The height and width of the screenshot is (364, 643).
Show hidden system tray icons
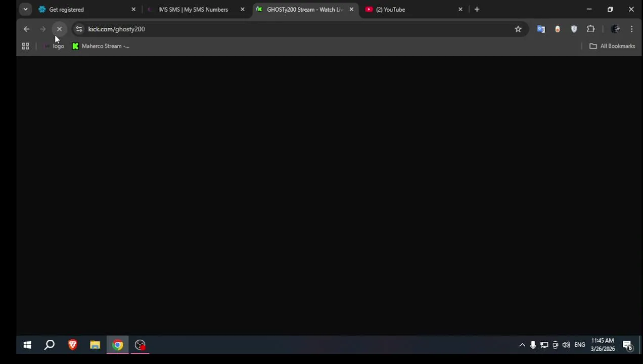pos(522,345)
